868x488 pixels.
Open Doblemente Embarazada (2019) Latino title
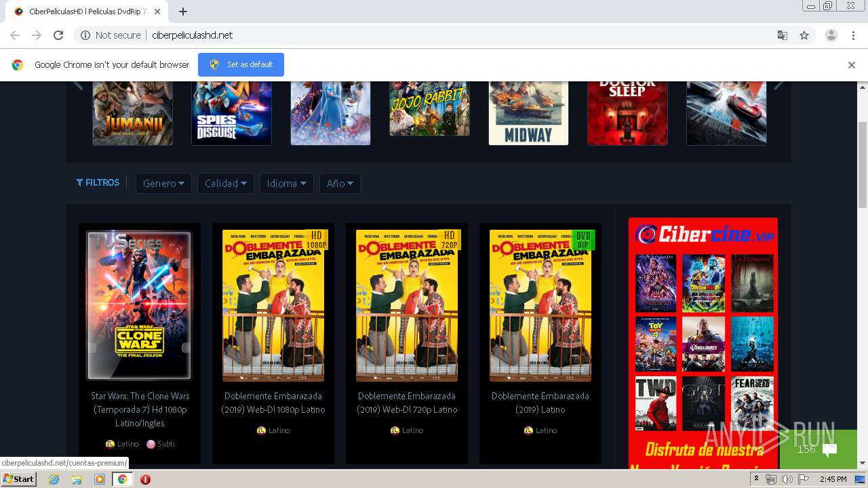pyautogui.click(x=540, y=403)
